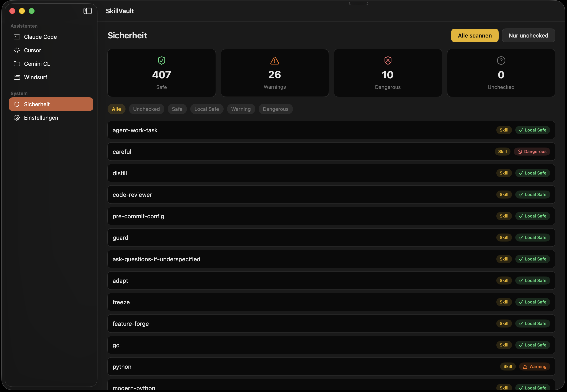Open Gemini CLI assistant

(38, 64)
